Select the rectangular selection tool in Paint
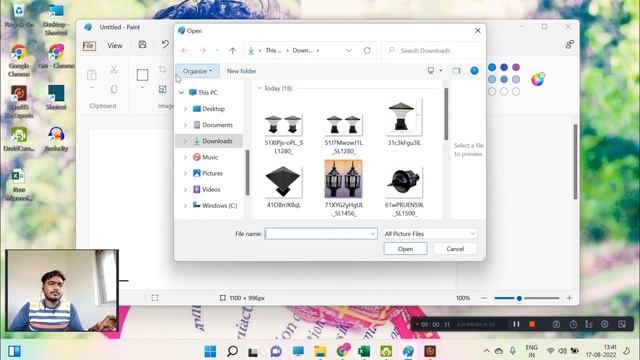The height and width of the screenshot is (360, 640). tap(142, 75)
